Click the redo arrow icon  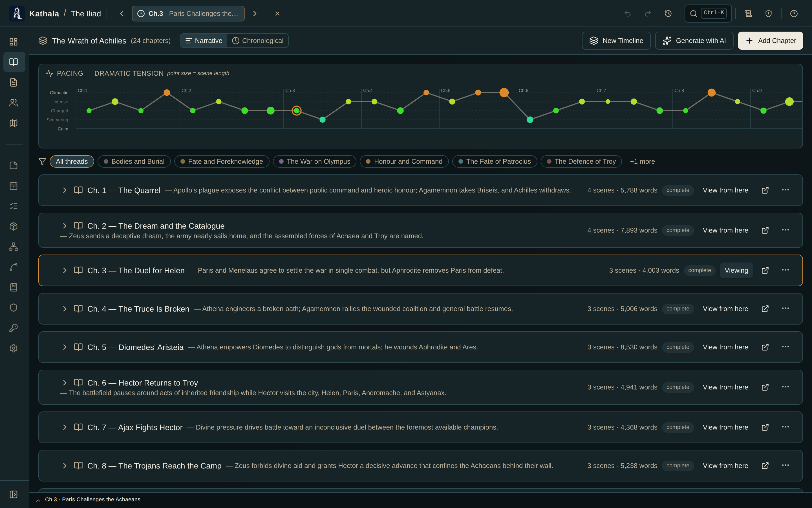click(648, 14)
